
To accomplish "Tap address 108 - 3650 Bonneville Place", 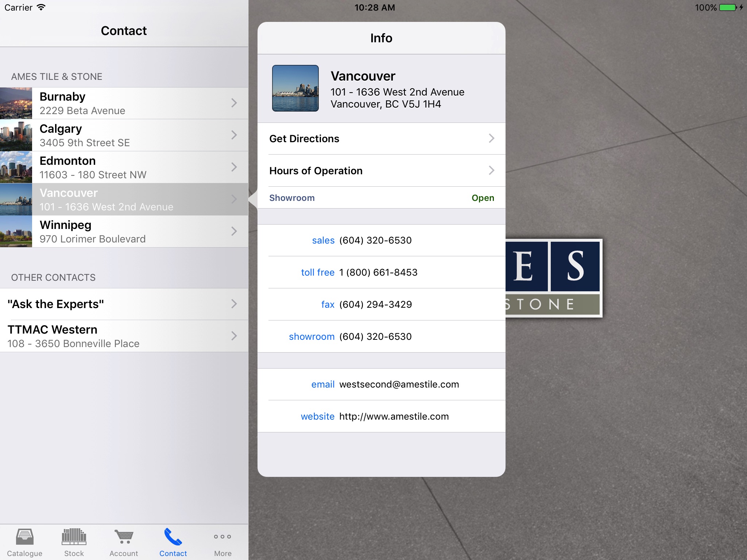I will pos(73,343).
